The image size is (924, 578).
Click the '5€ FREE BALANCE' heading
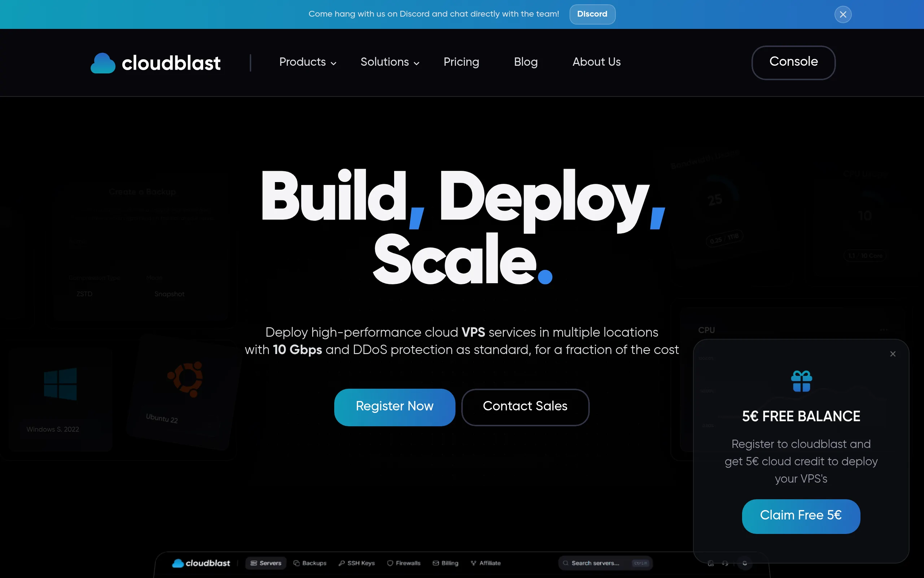(801, 416)
